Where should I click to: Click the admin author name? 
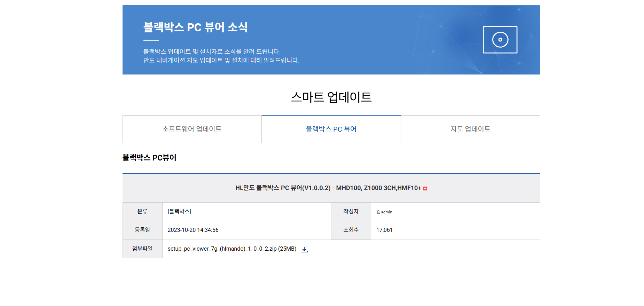tap(387, 212)
